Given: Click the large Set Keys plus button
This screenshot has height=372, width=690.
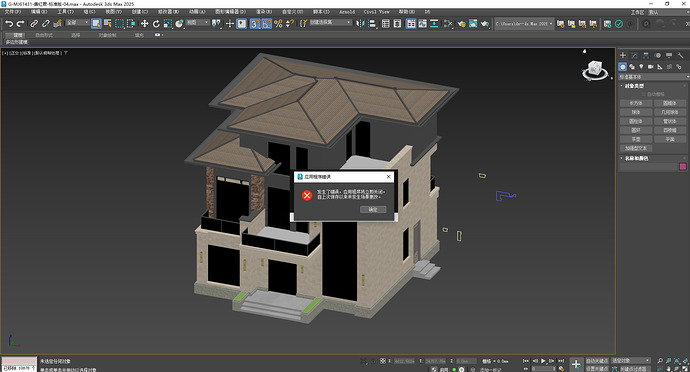Looking at the screenshot, I should 576,364.
